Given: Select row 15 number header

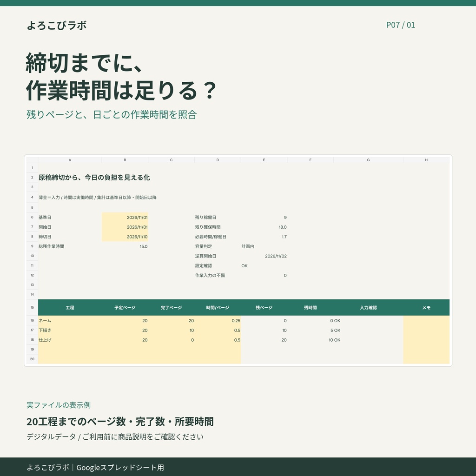Looking at the screenshot, I should pos(32,308).
